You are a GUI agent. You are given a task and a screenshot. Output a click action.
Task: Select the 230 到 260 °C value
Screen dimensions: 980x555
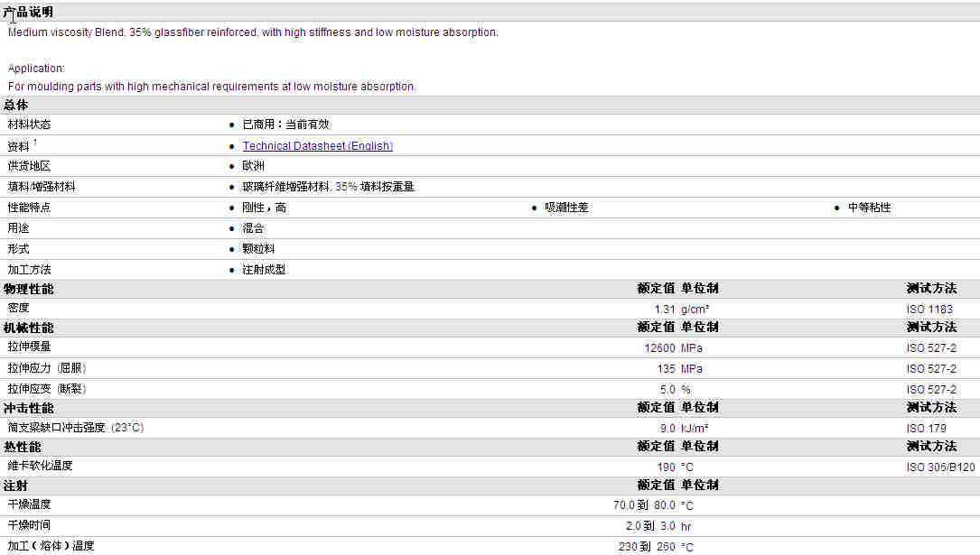[x=656, y=547]
